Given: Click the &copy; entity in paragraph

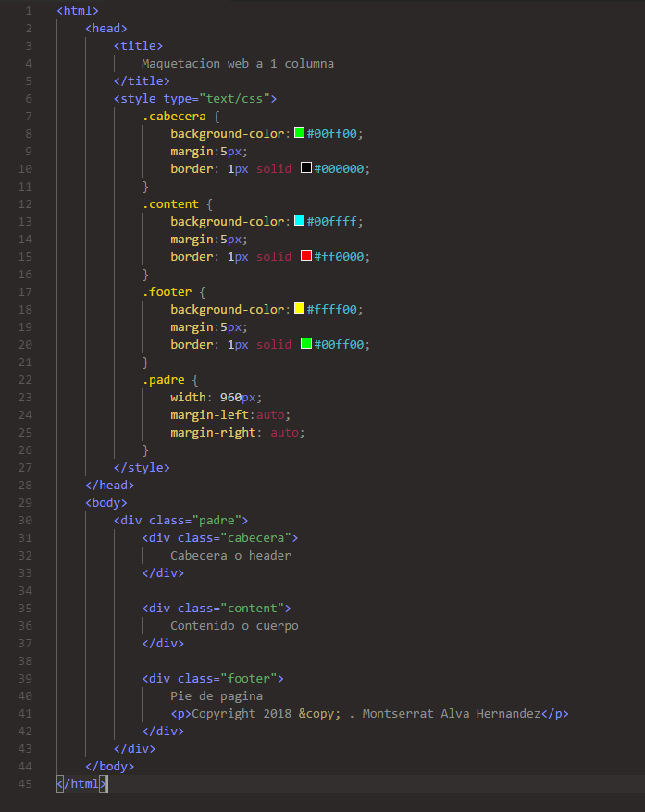Looking at the screenshot, I should [319, 714].
